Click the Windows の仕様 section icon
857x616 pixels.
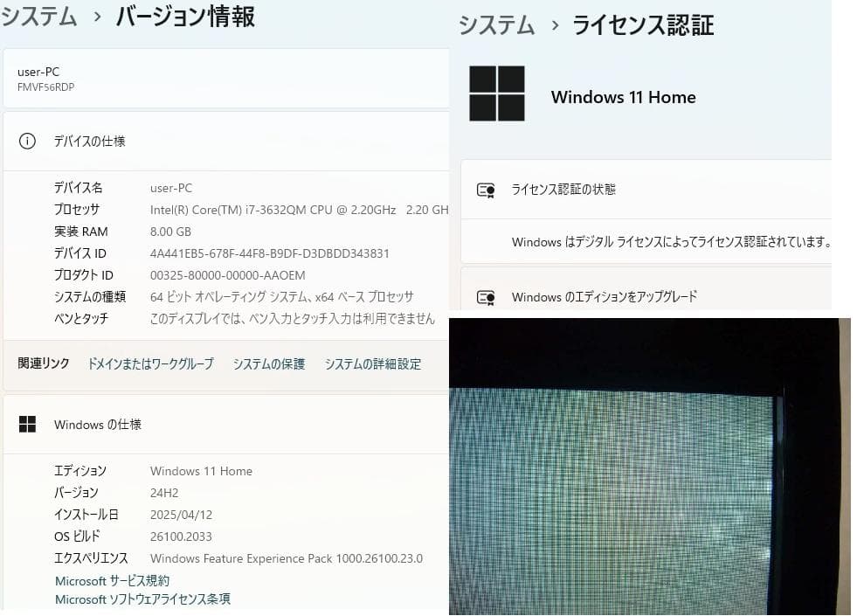[27, 424]
